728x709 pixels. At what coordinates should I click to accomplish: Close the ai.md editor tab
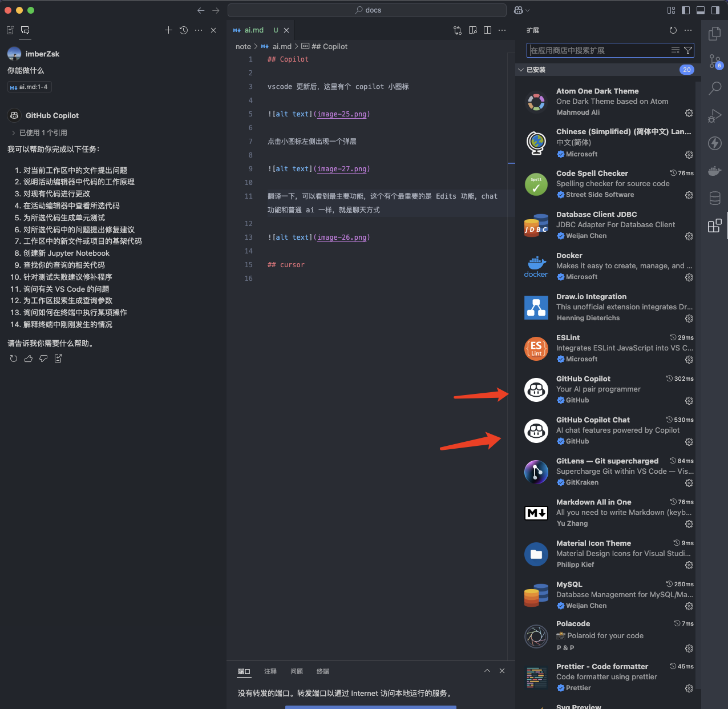pyautogui.click(x=286, y=30)
